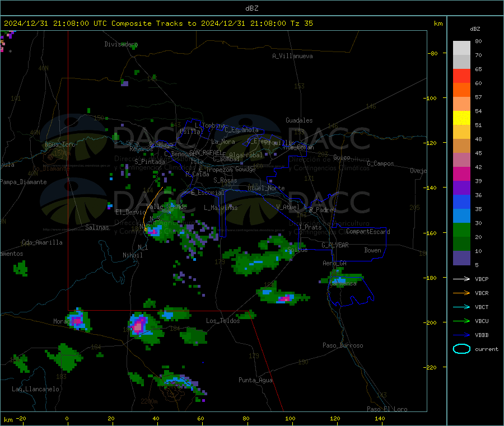
Task: Click the blue 35 dBZ legend swatch
Action: [461, 202]
